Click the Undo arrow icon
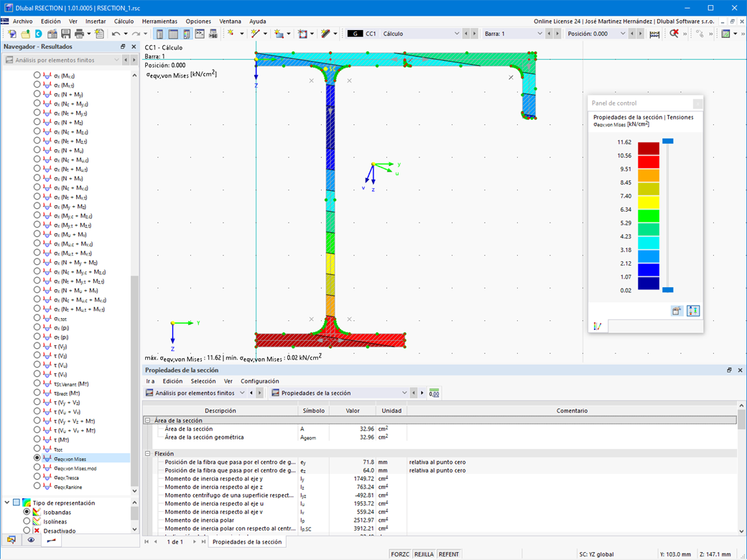Viewport: 747px width, 560px height. 116,34
